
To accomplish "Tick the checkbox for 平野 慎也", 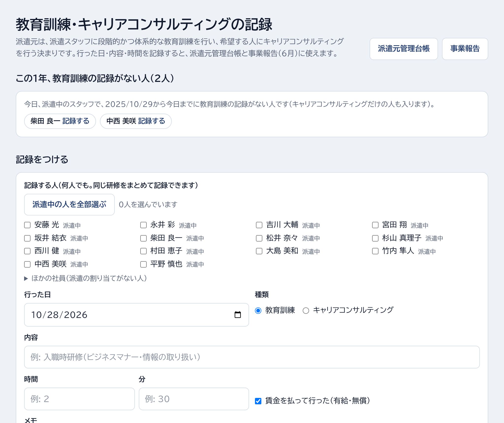I will 143,264.
